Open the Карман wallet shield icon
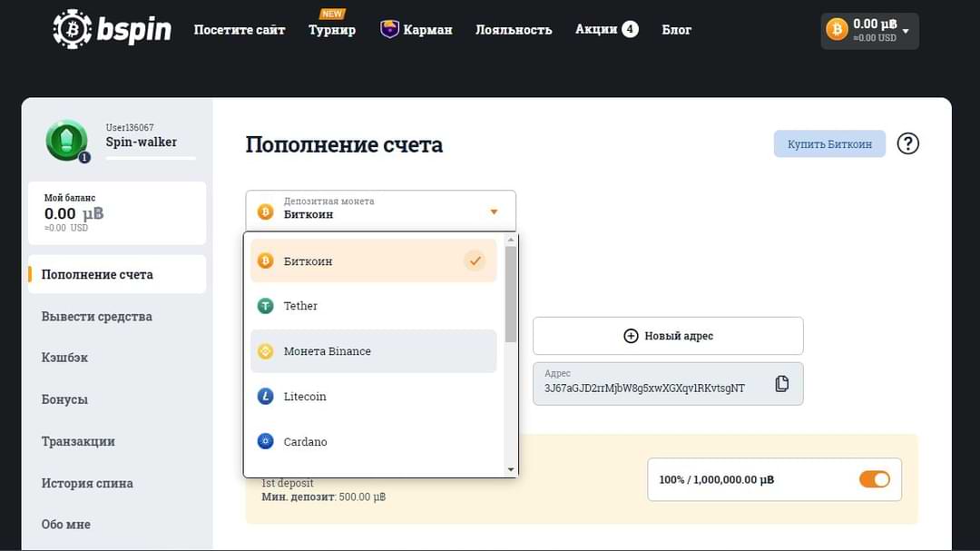Viewport: 980px width, 551px height. coord(389,29)
